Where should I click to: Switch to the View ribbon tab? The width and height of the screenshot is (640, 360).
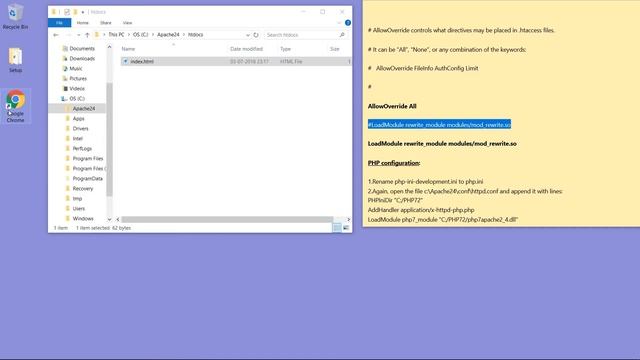127,23
